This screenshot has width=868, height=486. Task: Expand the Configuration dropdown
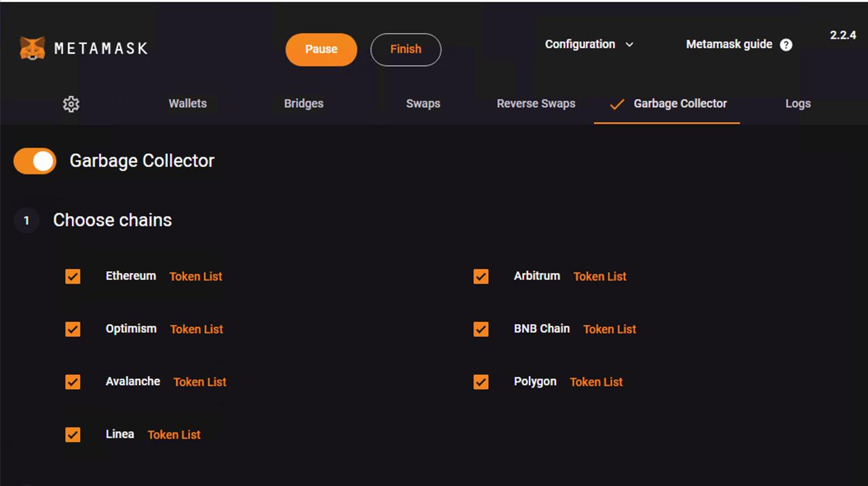[589, 44]
